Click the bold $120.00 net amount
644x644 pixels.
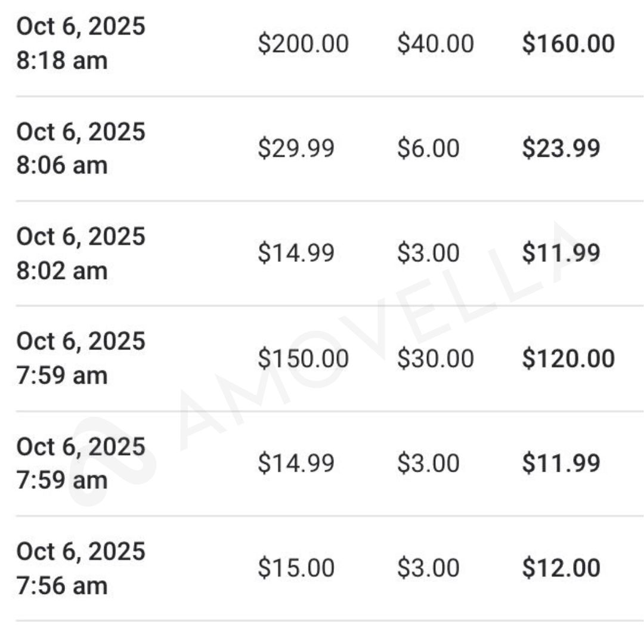pos(568,358)
